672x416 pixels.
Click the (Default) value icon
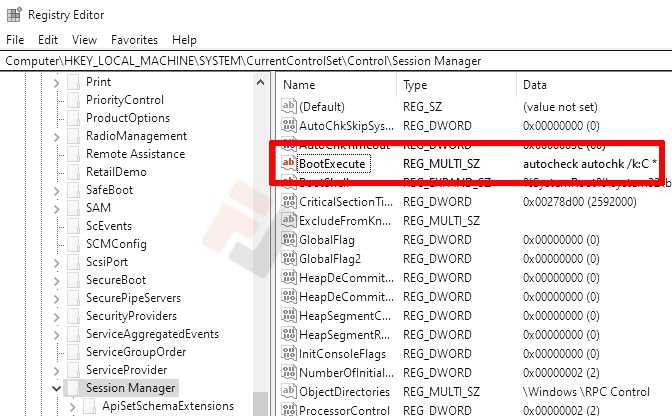tap(289, 106)
